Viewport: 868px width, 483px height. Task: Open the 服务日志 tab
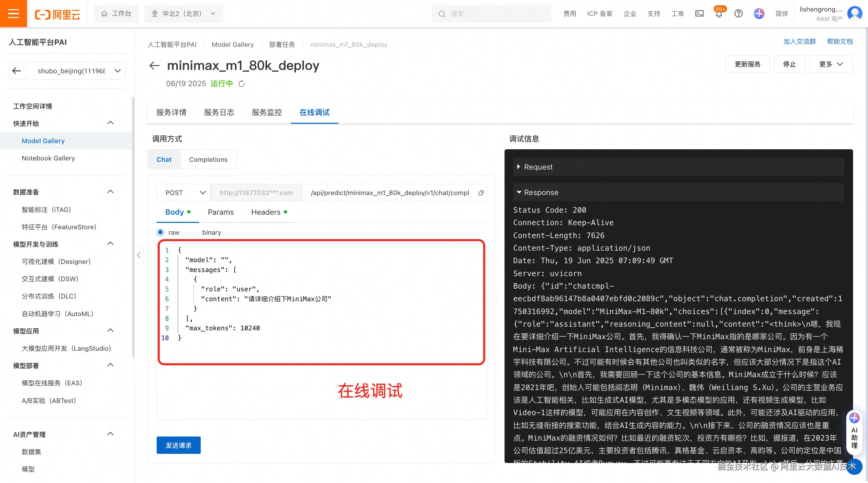219,112
